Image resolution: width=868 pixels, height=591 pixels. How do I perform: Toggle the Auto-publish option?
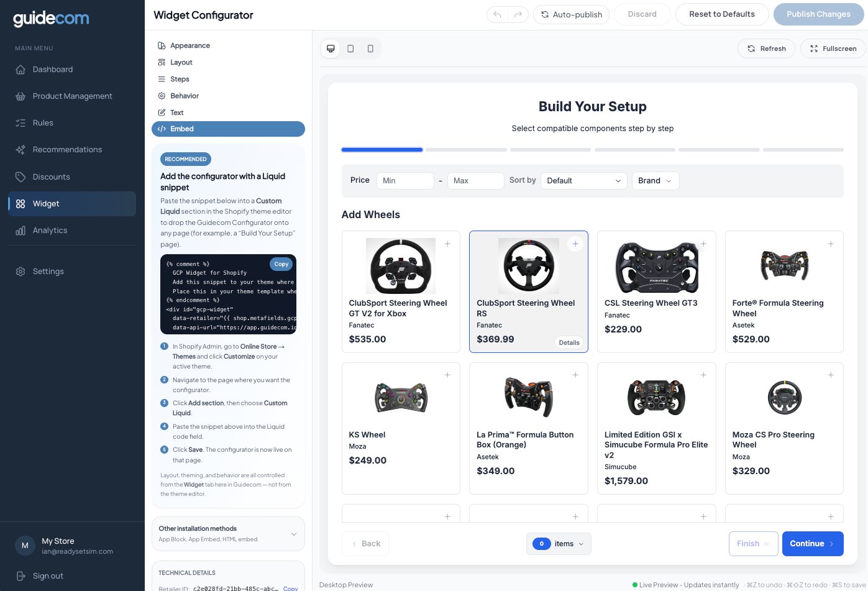(x=571, y=14)
